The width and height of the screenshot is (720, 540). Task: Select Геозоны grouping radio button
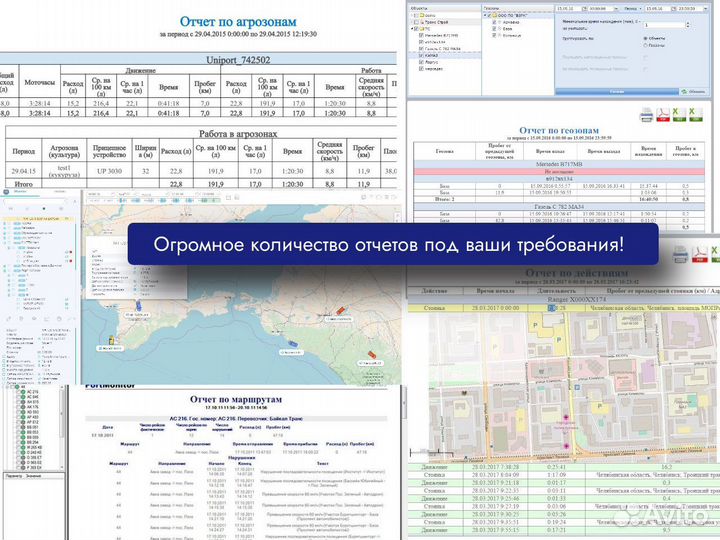[x=645, y=45]
